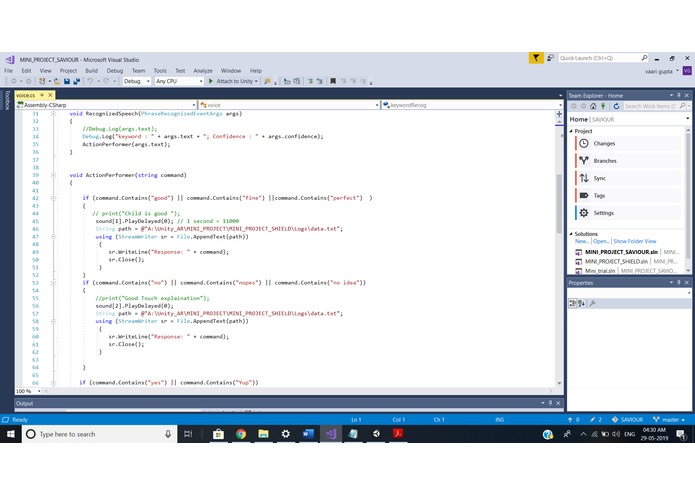This screenshot has height=494, width=695.
Task: Open the Visual Studio taskbar icon
Action: pos(331,434)
